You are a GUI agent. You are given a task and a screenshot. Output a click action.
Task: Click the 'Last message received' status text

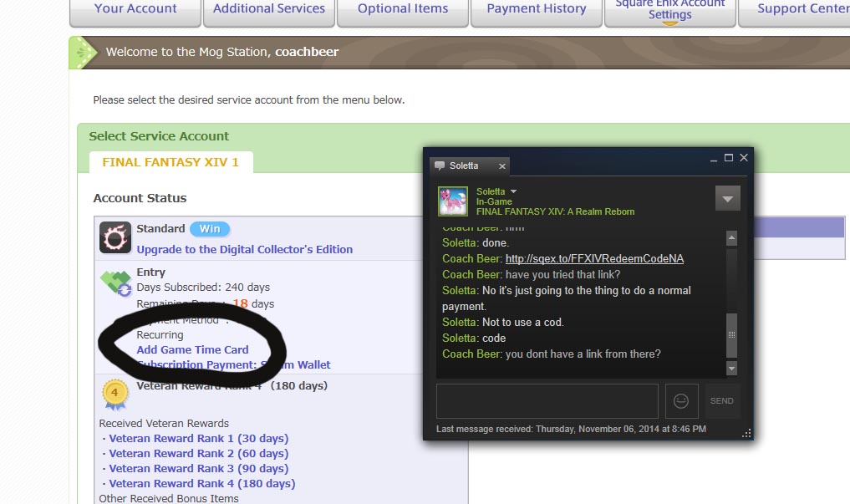click(571, 429)
